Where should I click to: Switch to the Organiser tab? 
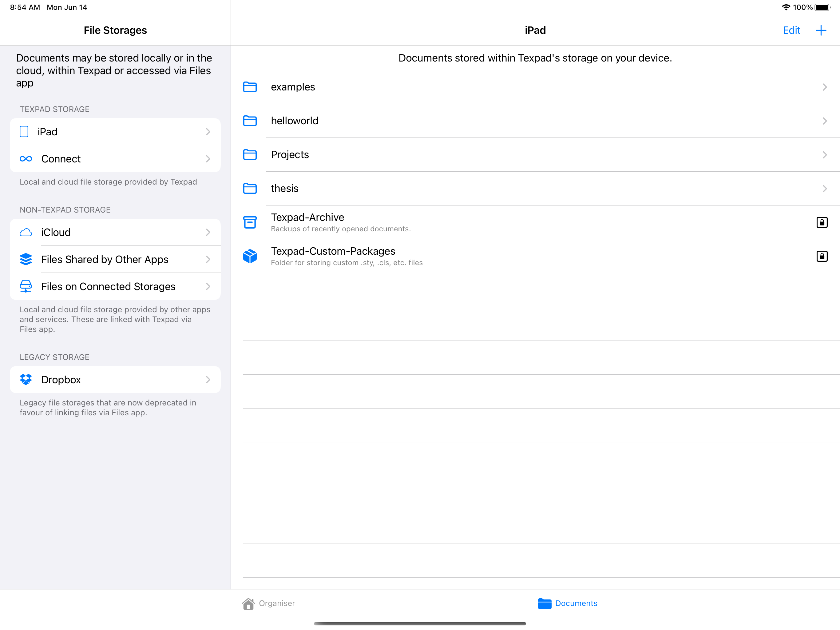[x=268, y=604]
